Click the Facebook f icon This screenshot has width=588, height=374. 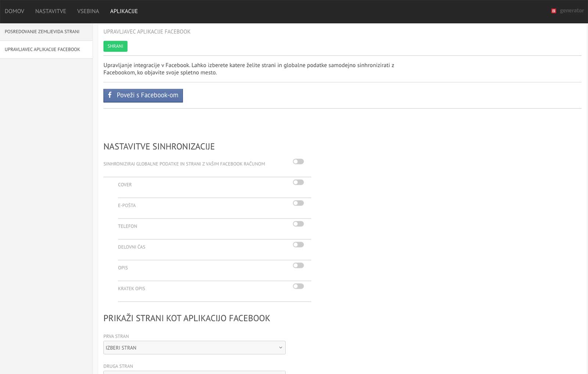tap(110, 95)
